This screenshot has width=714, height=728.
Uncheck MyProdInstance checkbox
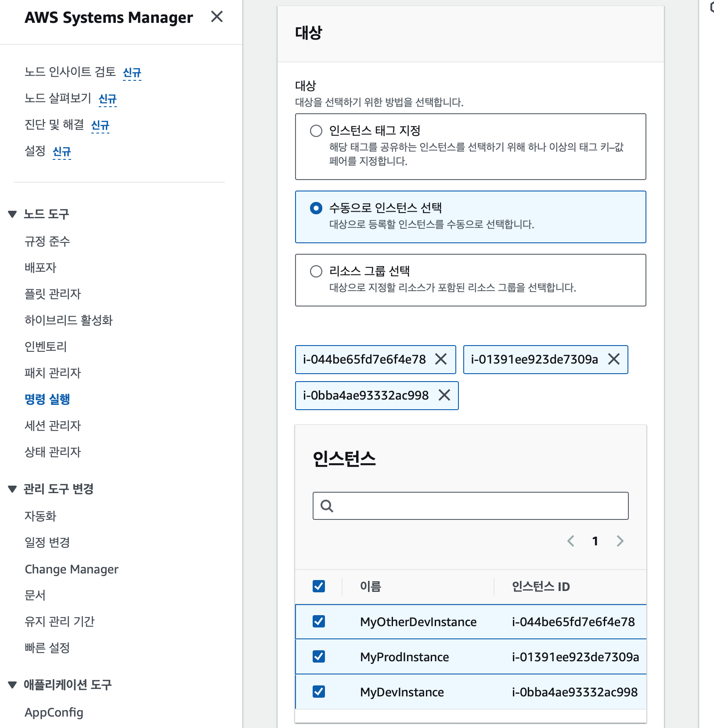pyautogui.click(x=319, y=656)
